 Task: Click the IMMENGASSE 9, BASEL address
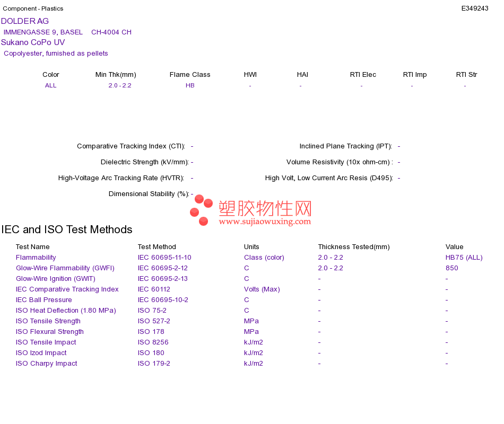click(43, 32)
